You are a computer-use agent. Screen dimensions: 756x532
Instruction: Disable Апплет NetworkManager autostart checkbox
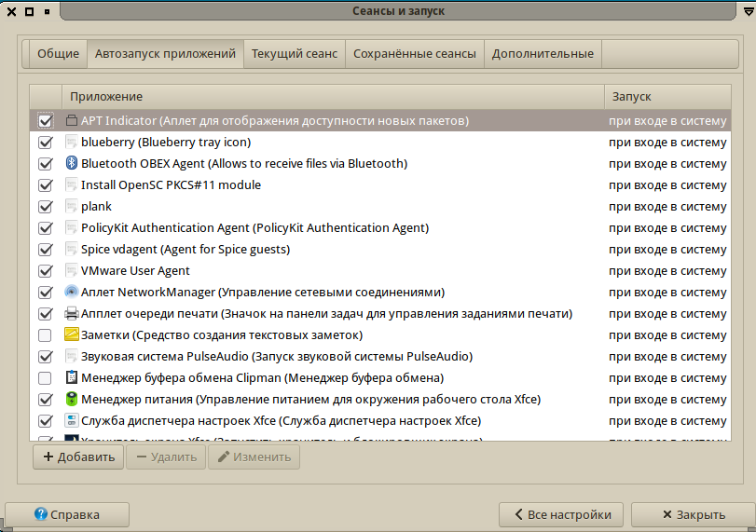pyautogui.click(x=46, y=292)
